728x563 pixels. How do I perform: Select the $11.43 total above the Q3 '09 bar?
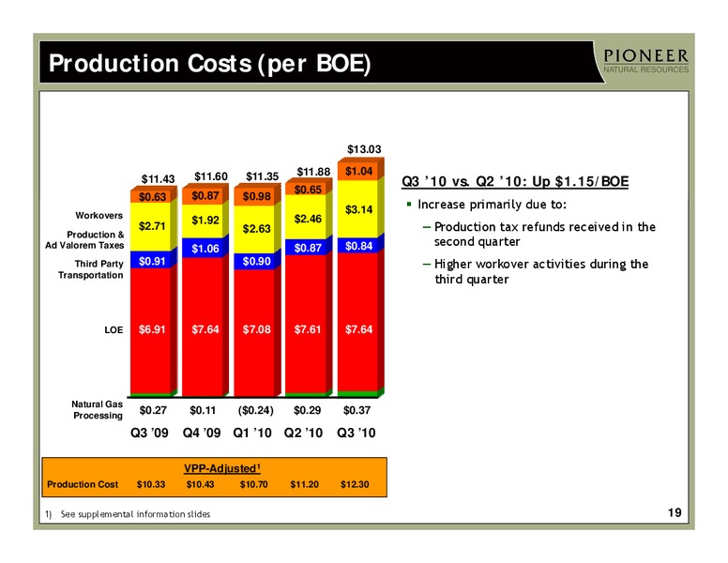[x=158, y=179]
